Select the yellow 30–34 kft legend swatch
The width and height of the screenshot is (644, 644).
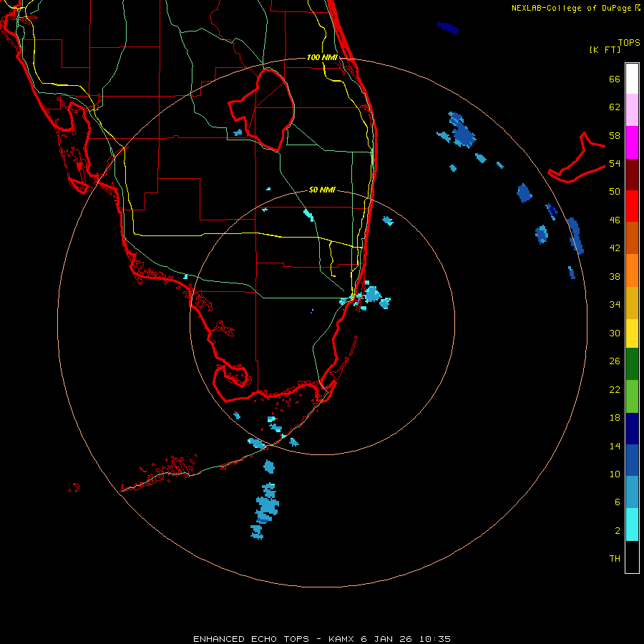(x=632, y=333)
